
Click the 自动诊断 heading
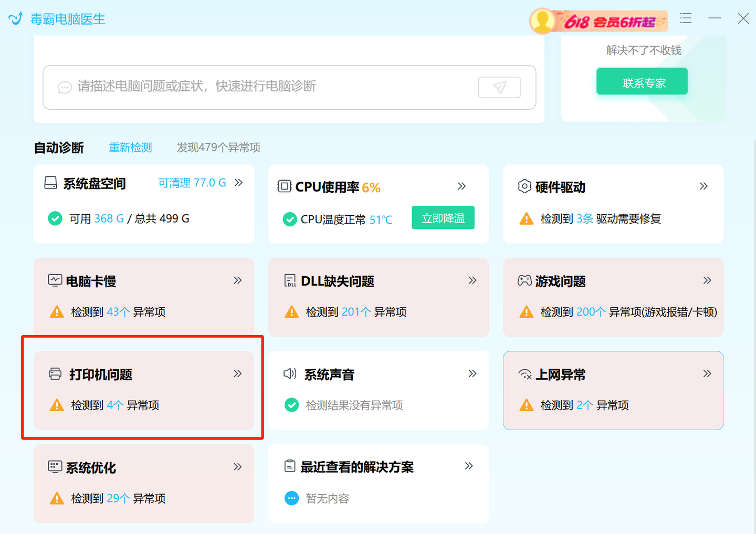(x=59, y=148)
